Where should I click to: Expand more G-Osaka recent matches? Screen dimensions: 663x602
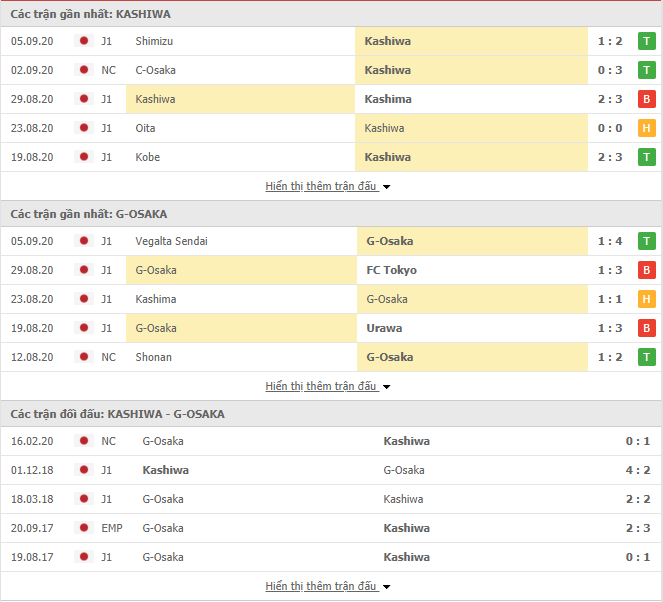(x=327, y=386)
